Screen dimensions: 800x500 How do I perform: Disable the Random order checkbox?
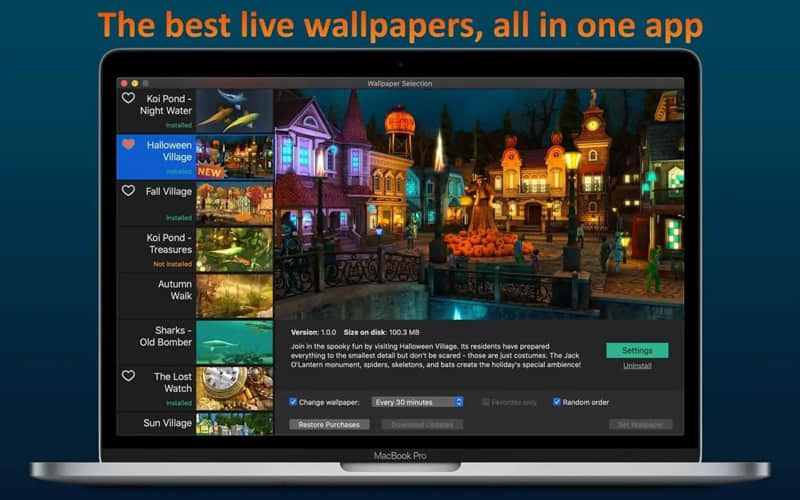557,402
